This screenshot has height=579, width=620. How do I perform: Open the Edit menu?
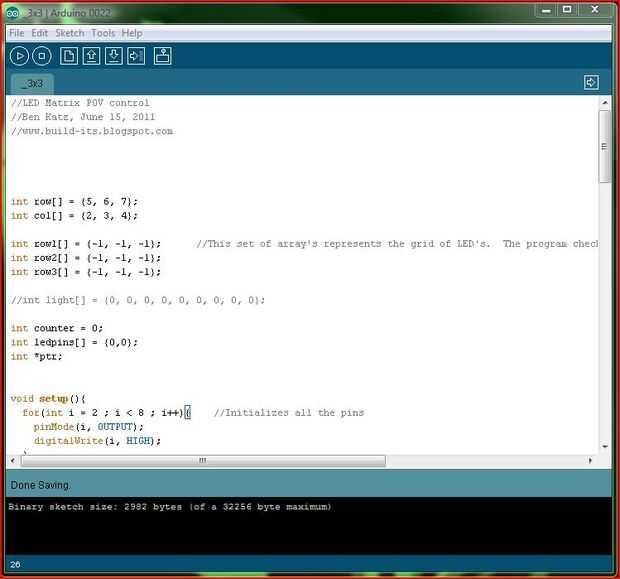pyautogui.click(x=40, y=33)
